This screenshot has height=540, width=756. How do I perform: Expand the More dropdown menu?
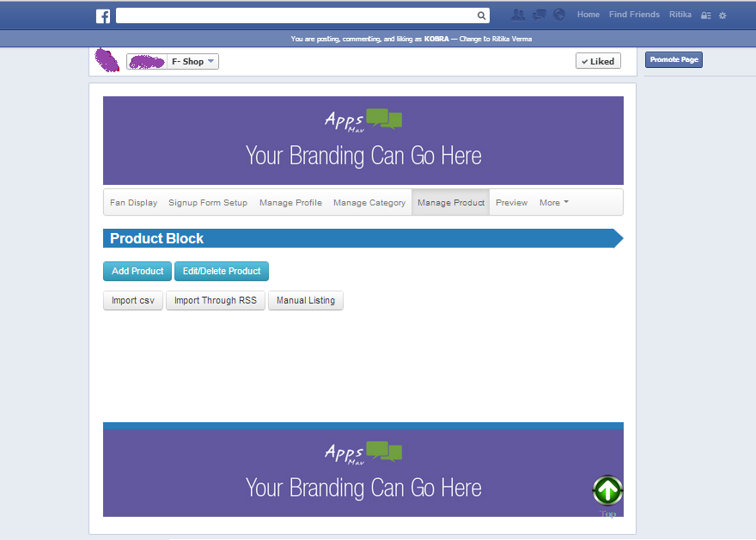(x=554, y=203)
